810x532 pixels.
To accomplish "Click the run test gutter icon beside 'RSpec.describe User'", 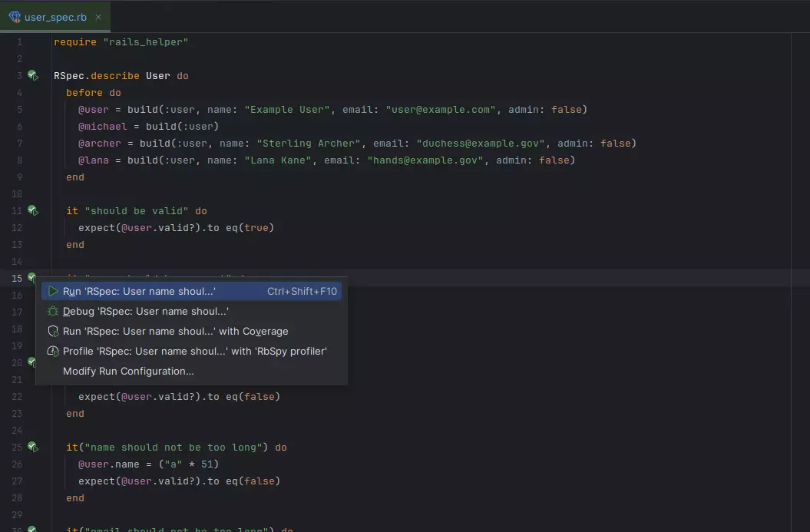I will [31, 74].
